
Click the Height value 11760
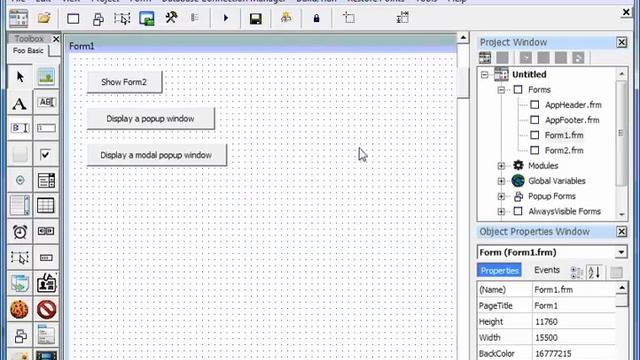tap(574, 322)
